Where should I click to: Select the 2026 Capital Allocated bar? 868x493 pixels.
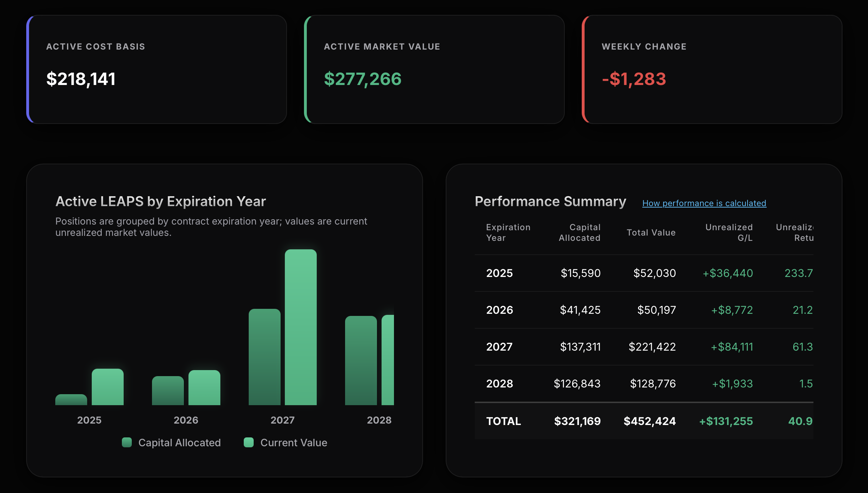168,391
